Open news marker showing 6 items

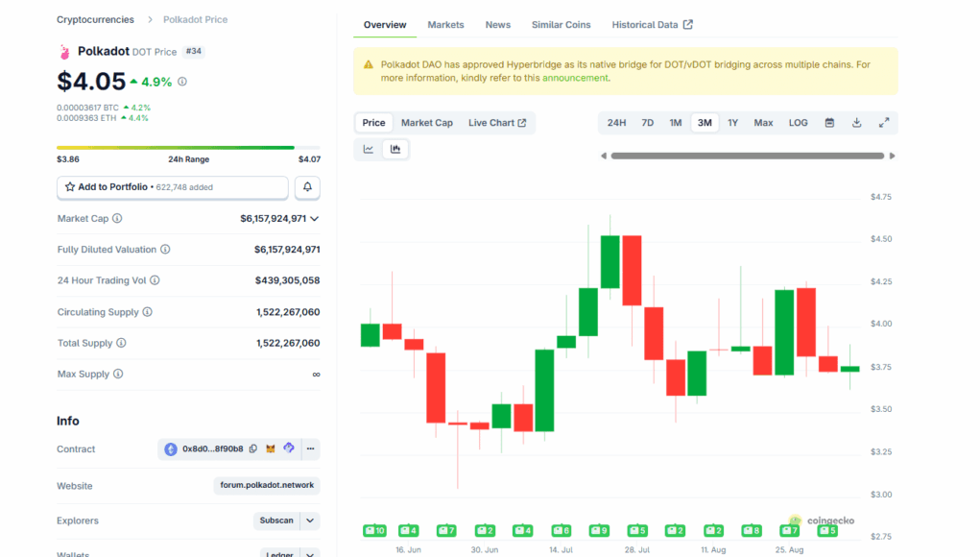561,530
